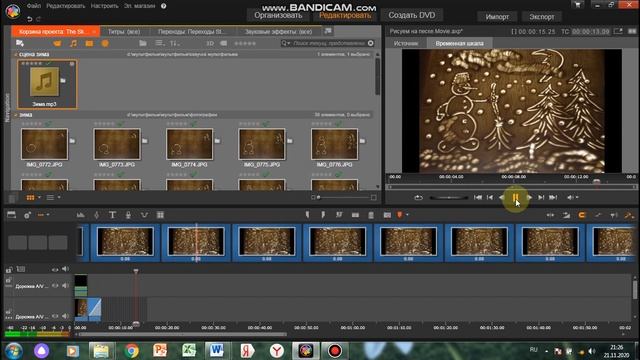Set the five-star rating filter in library
Viewport: 640px width, 360px height.
tap(245, 43)
